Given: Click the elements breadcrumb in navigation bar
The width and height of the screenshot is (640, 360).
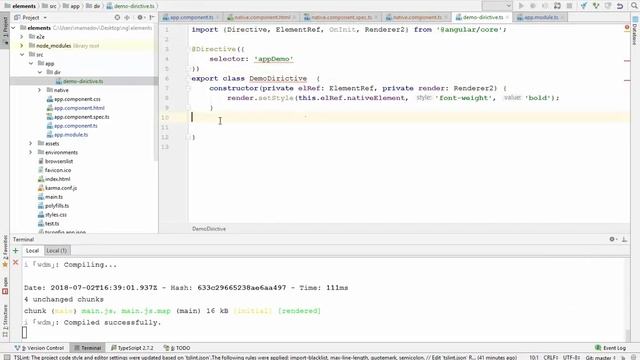Looking at the screenshot, I should coord(20,6).
